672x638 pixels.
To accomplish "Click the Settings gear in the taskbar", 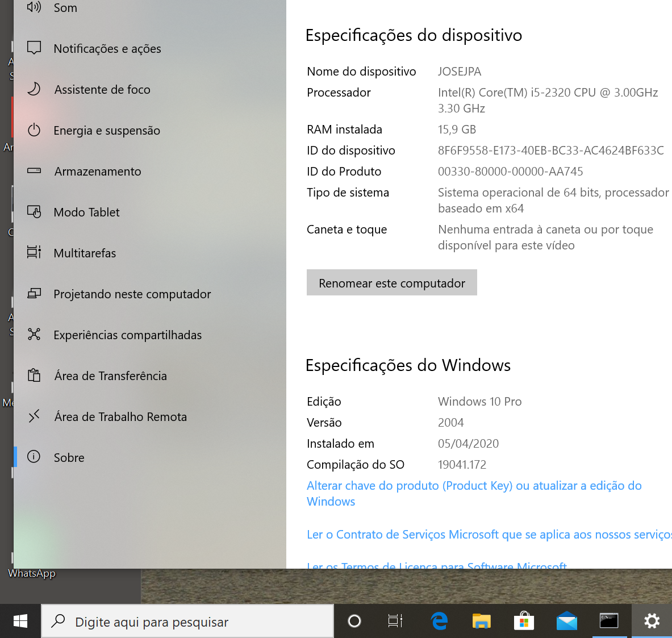I will point(652,622).
